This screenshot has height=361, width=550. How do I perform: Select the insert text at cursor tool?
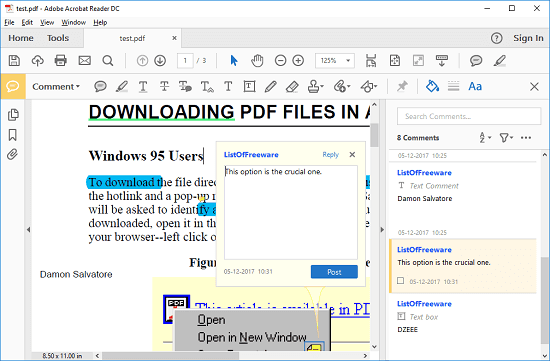[207, 86]
